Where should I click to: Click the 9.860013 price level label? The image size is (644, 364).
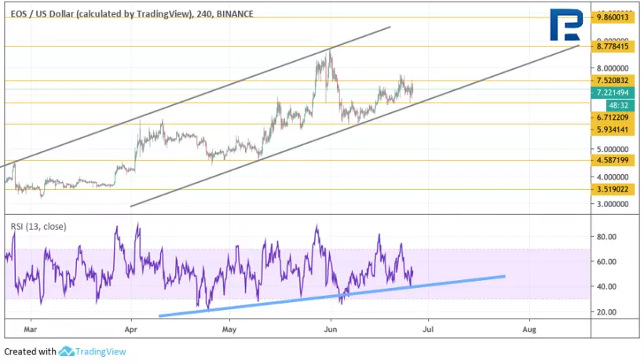[615, 17]
